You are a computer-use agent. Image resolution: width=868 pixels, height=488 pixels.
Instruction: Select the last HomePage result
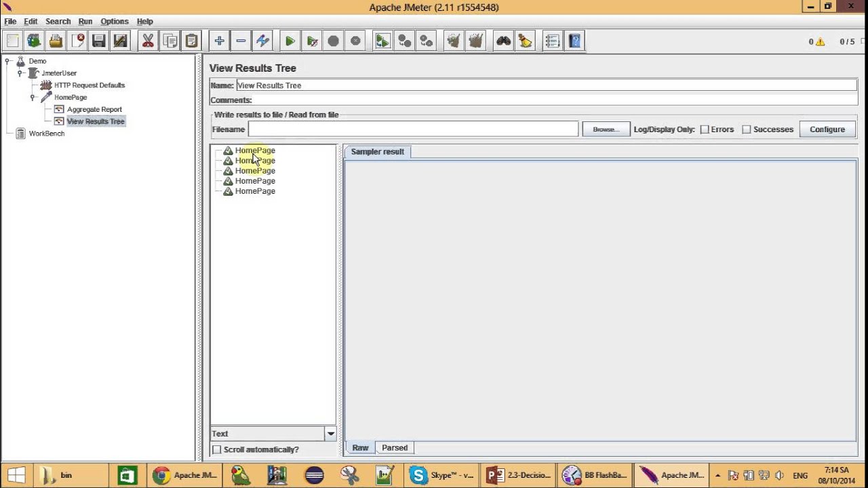coord(255,191)
